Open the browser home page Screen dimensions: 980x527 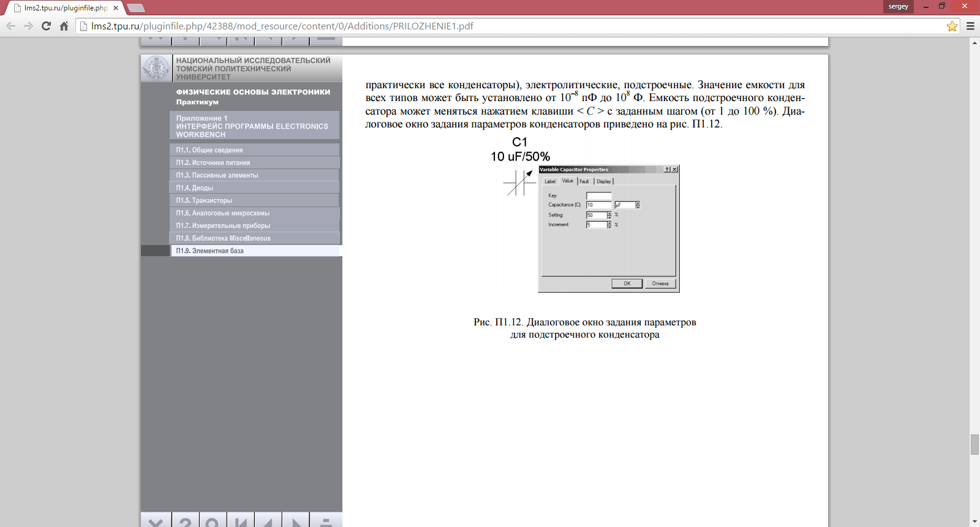click(64, 26)
